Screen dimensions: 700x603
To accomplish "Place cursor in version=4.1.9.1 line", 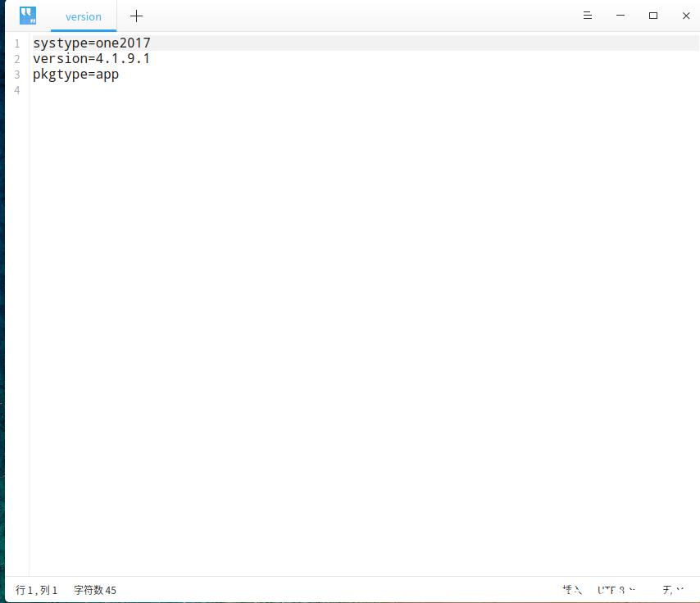I will pyautogui.click(x=91, y=59).
